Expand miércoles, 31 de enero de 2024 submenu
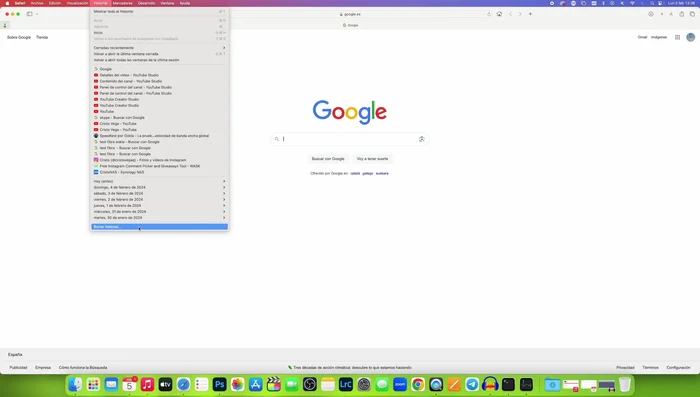Image resolution: width=700 pixels, height=397 pixels. pyautogui.click(x=159, y=212)
